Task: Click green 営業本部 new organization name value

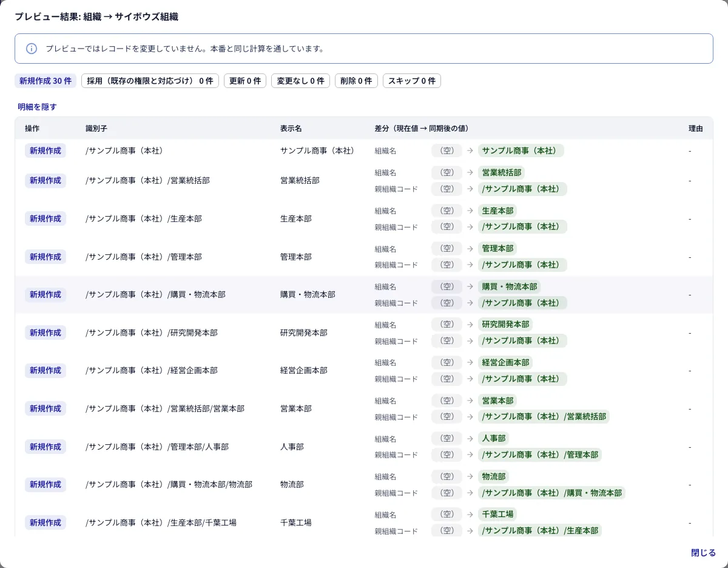Action: pyautogui.click(x=497, y=401)
